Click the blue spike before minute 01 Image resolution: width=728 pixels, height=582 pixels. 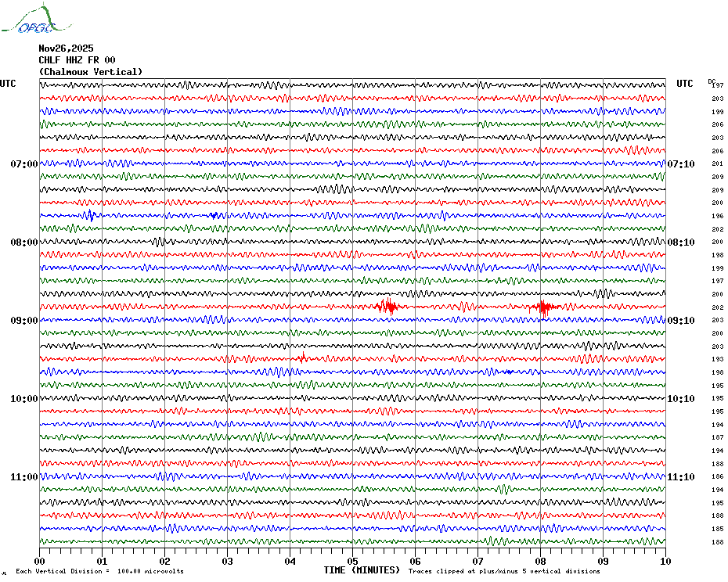[x=91, y=215]
